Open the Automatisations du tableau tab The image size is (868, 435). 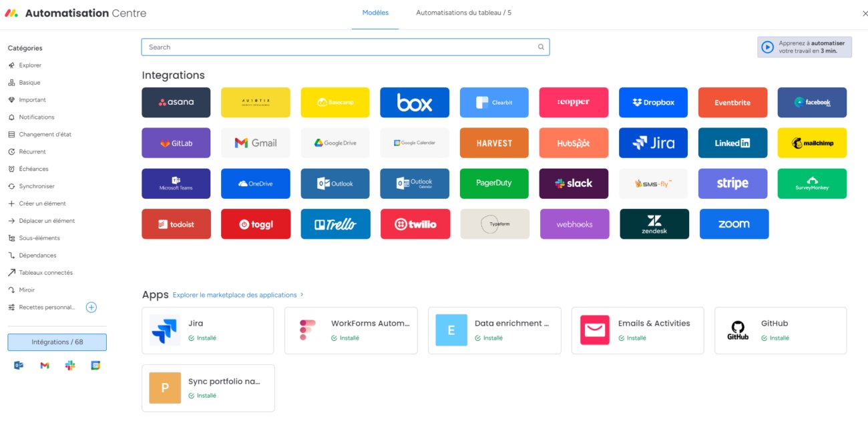tap(463, 13)
